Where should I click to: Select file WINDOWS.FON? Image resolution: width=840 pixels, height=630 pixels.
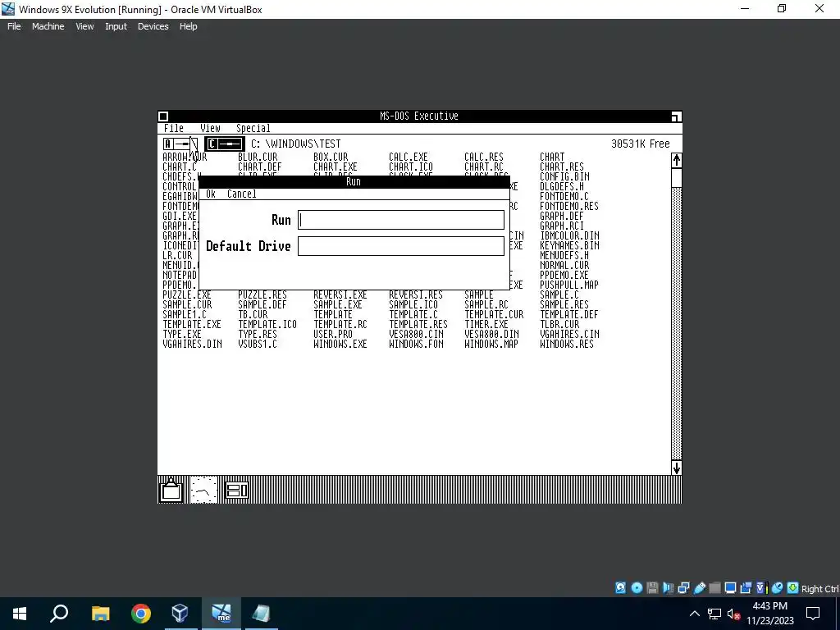(x=416, y=345)
